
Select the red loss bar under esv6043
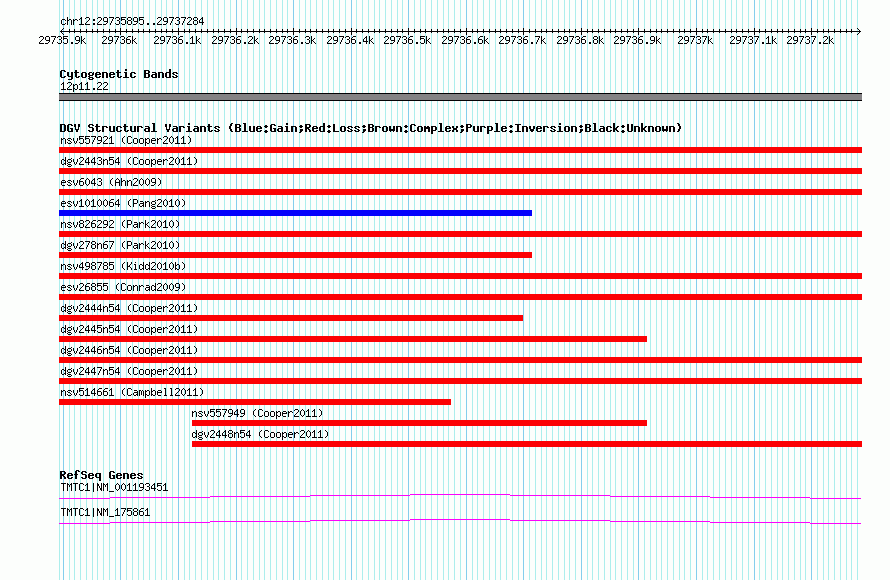(x=460, y=192)
